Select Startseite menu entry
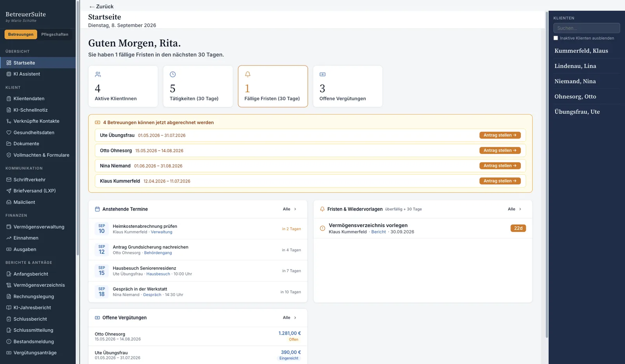The image size is (625, 364). (38, 63)
